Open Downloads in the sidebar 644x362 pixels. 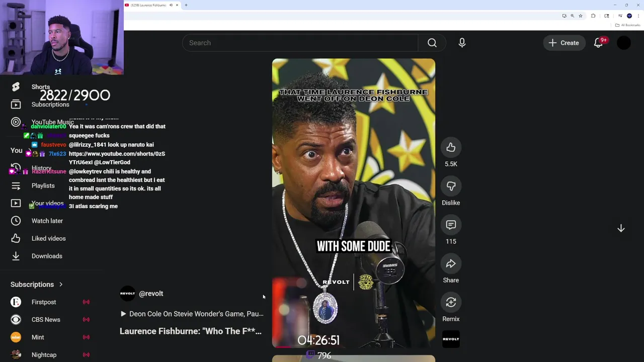(47, 256)
